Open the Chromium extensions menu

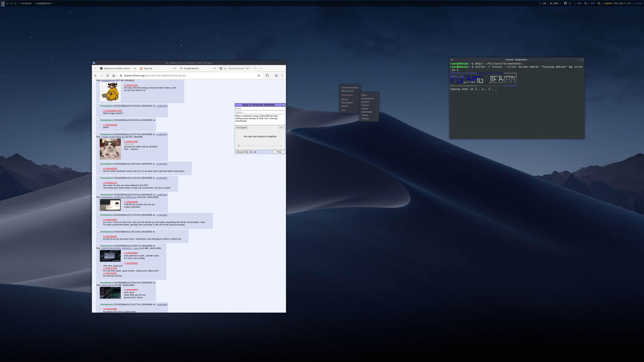tap(267, 76)
